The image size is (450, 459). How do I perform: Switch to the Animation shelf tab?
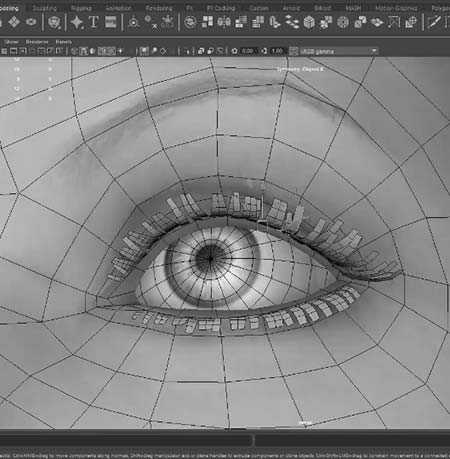tap(119, 8)
